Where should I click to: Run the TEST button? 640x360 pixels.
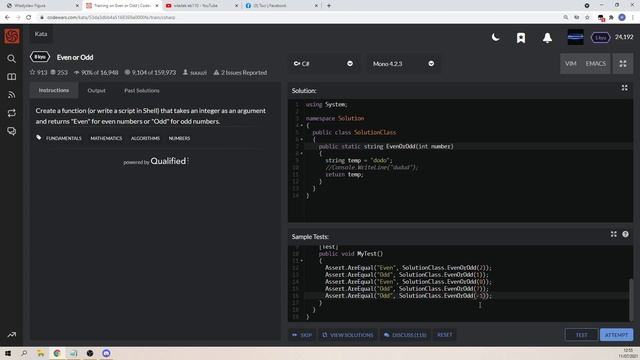pos(581,335)
